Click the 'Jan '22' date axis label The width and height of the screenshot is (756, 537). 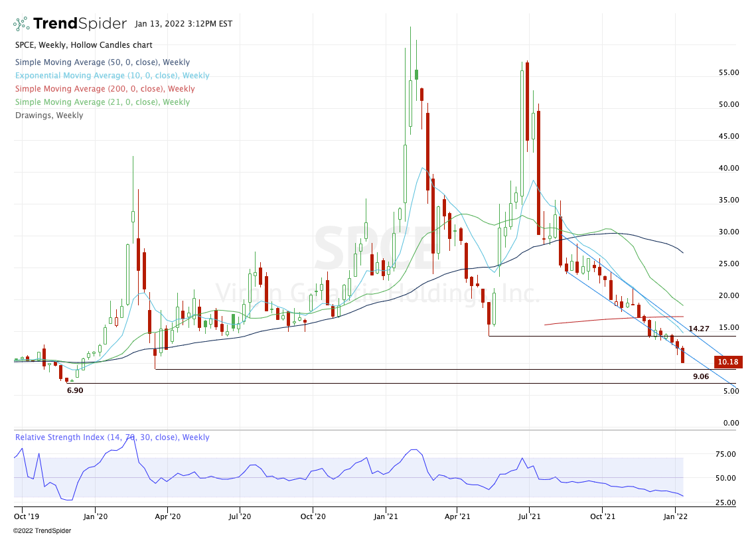coord(676,516)
